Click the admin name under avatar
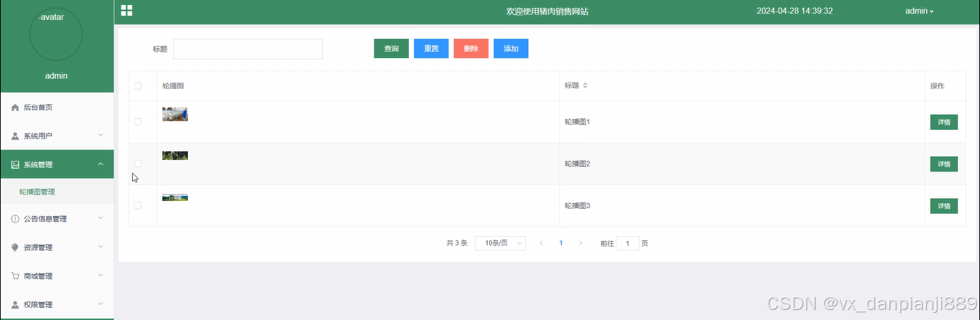This screenshot has width=980, height=320. [57, 76]
